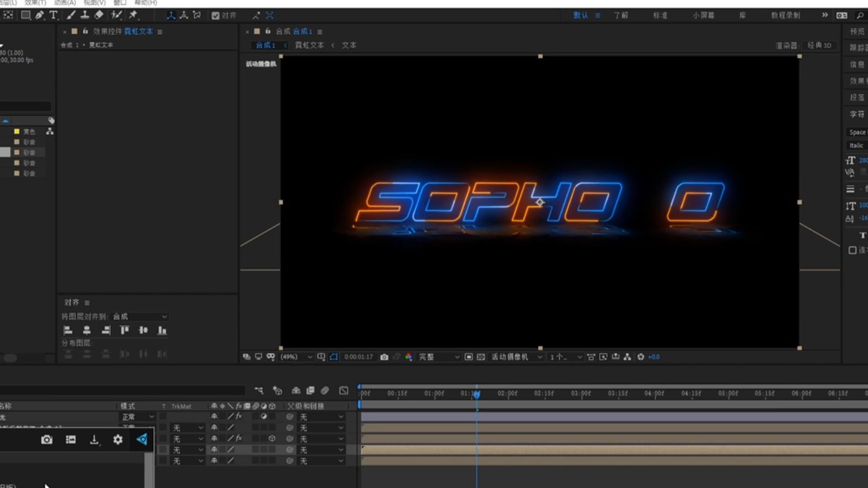This screenshot has width=868, height=488.
Task: Switch to the 标准 workspace
Action: [x=660, y=15]
